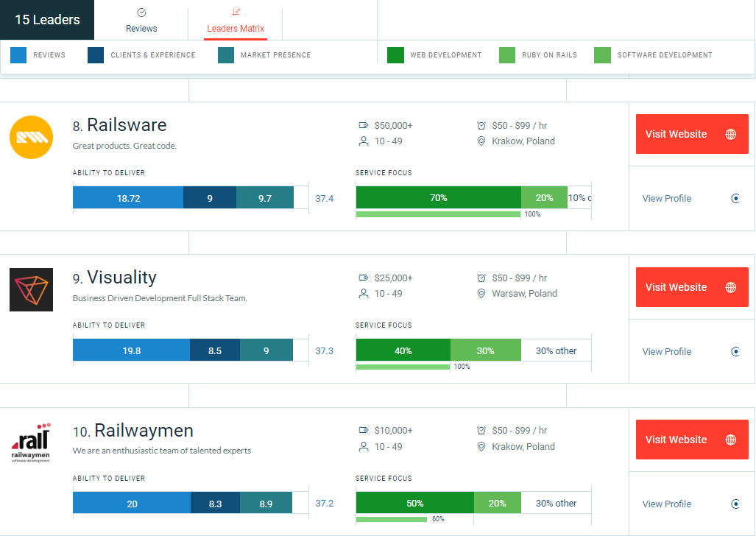Viewport: 756px width, 536px height.
Task: Click Visuality 30% Ruby on Rails segment
Action: (486, 350)
